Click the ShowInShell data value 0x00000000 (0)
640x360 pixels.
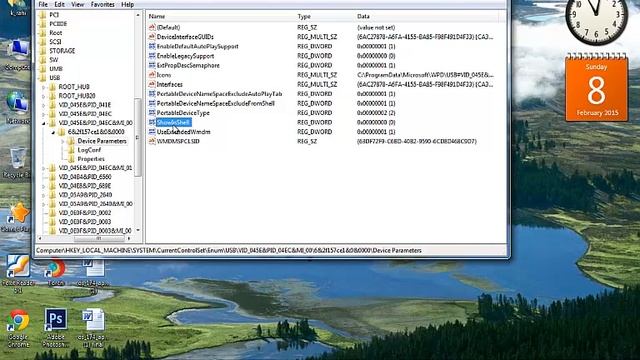(376, 122)
